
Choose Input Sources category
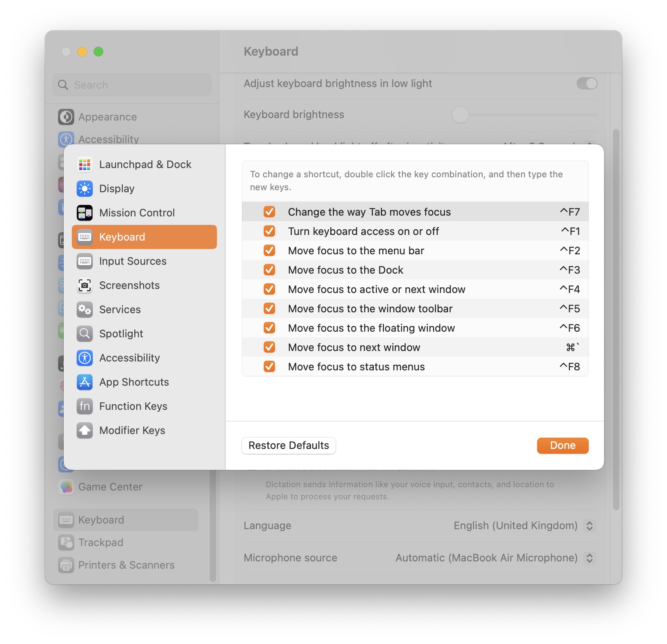(133, 261)
